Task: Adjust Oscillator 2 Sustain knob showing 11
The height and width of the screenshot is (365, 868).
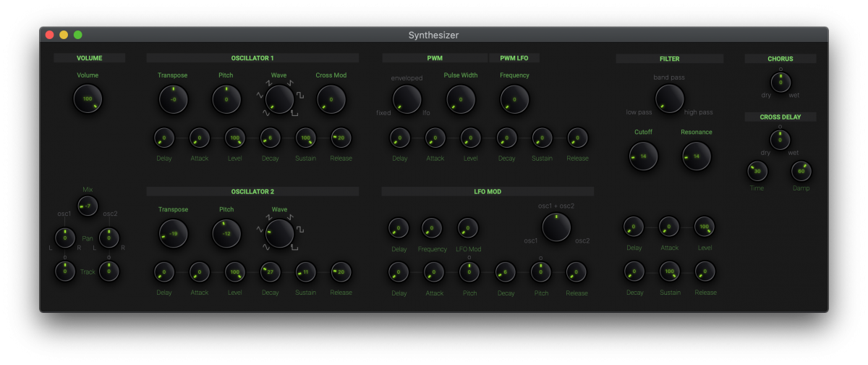Action: click(306, 272)
